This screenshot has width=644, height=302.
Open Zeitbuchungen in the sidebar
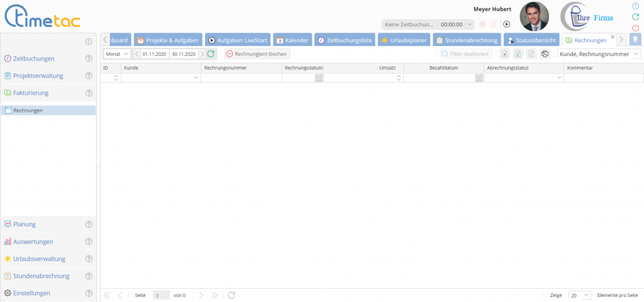pos(33,59)
